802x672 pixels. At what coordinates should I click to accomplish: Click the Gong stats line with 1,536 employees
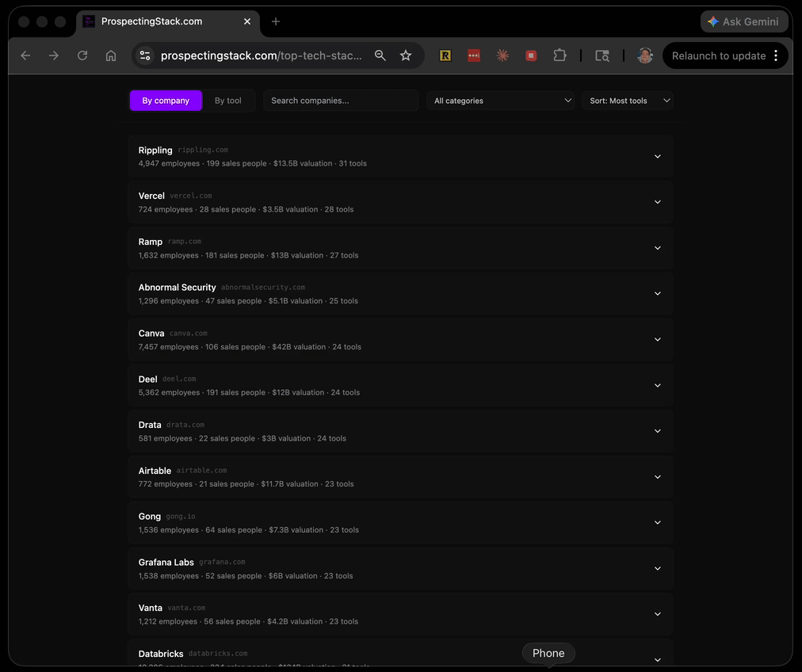pos(249,530)
